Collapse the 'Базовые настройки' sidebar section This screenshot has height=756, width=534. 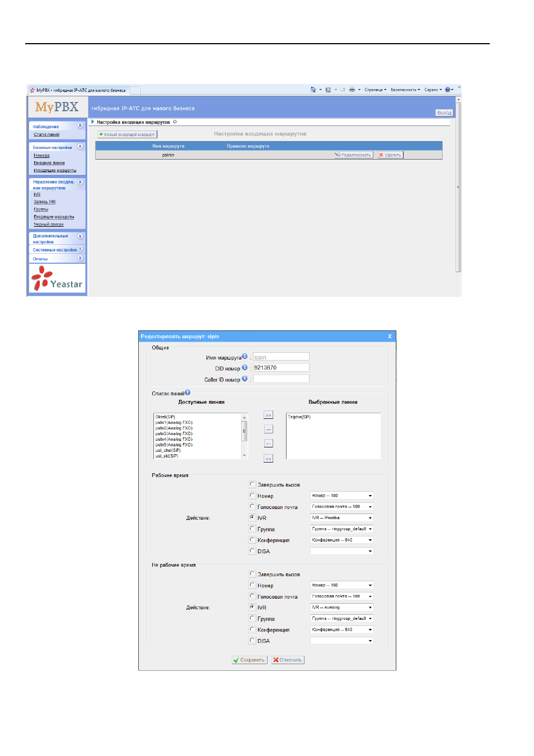pos(80,147)
